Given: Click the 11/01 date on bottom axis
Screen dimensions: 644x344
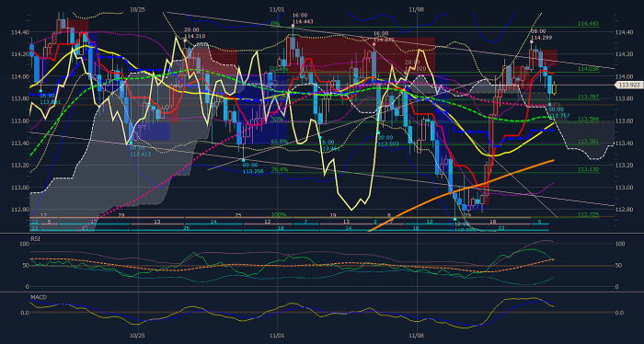Looking at the screenshot, I should [278, 336].
